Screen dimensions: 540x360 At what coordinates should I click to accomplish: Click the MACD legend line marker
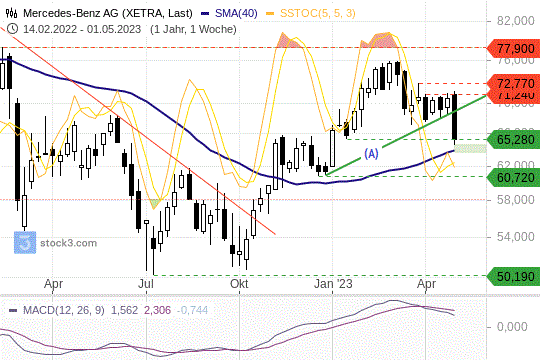(x=13, y=310)
